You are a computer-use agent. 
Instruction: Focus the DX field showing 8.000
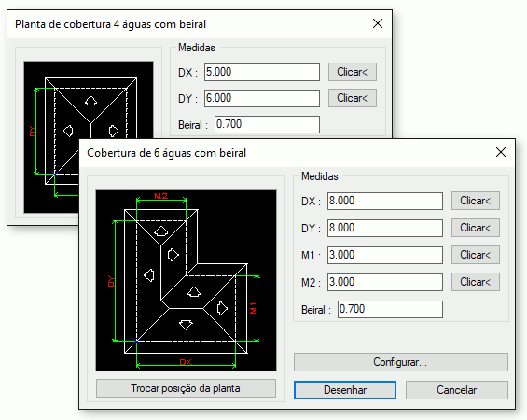(385, 201)
